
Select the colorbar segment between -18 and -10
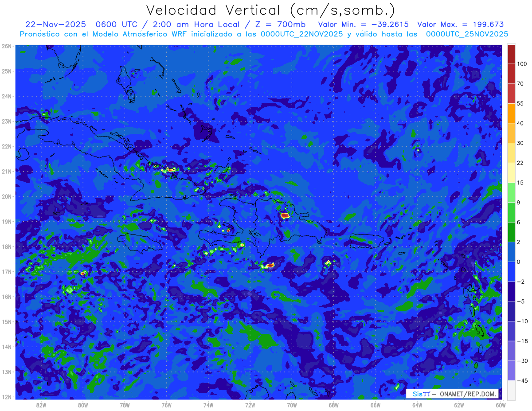(x=511, y=331)
